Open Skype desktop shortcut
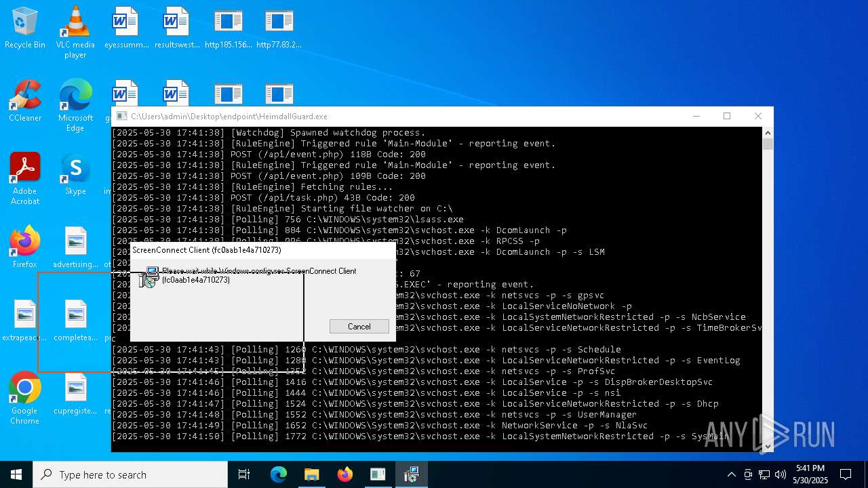 coord(75,174)
